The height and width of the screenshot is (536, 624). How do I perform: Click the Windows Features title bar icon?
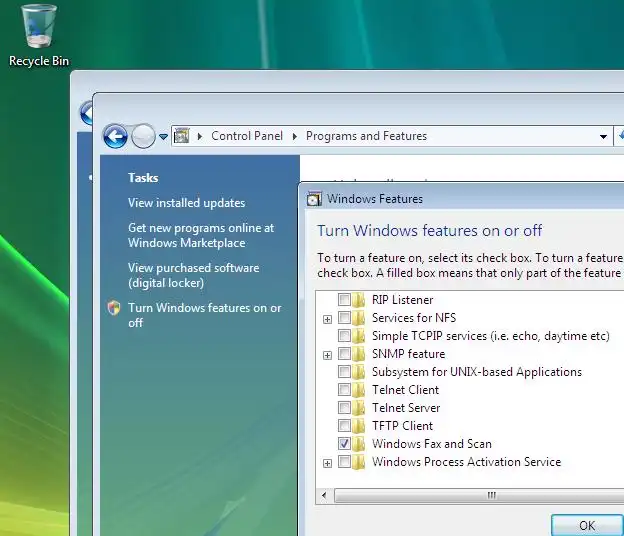314,199
